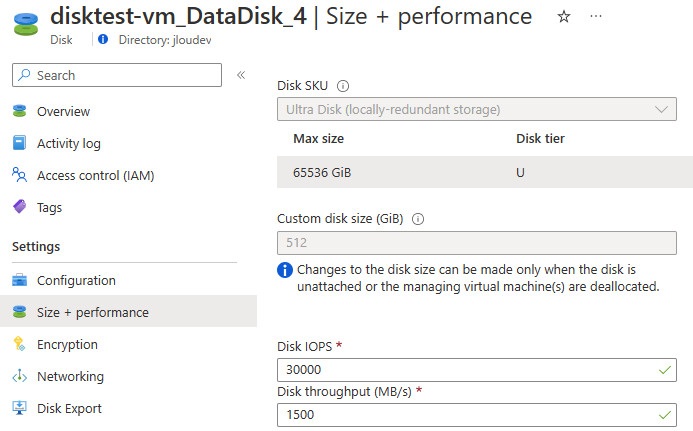Click the Custom disk size info icon
693x431 pixels.
418,219
